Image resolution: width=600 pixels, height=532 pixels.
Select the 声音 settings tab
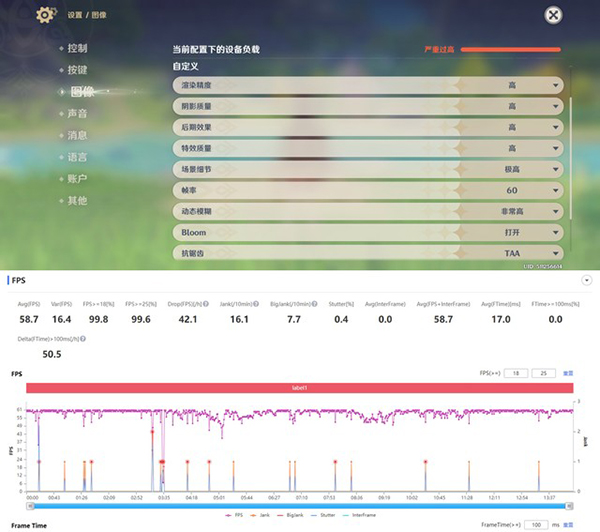click(x=77, y=113)
